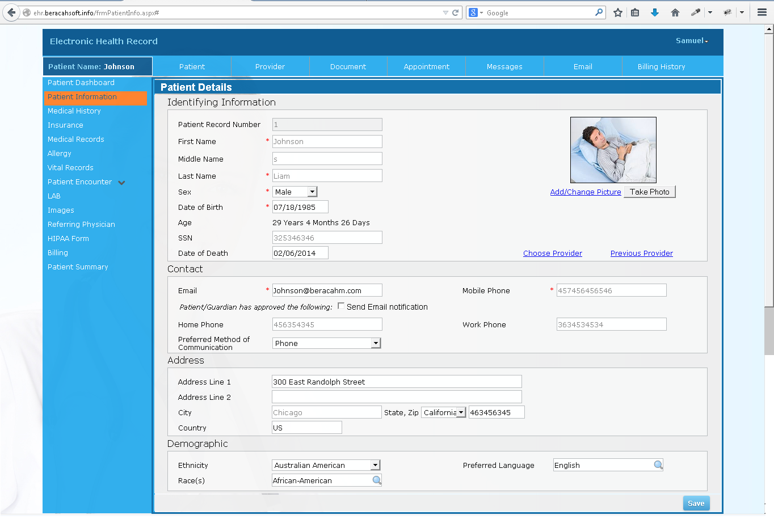774x532 pixels.
Task: Click the Google search magnifier icon
Action: pos(599,12)
